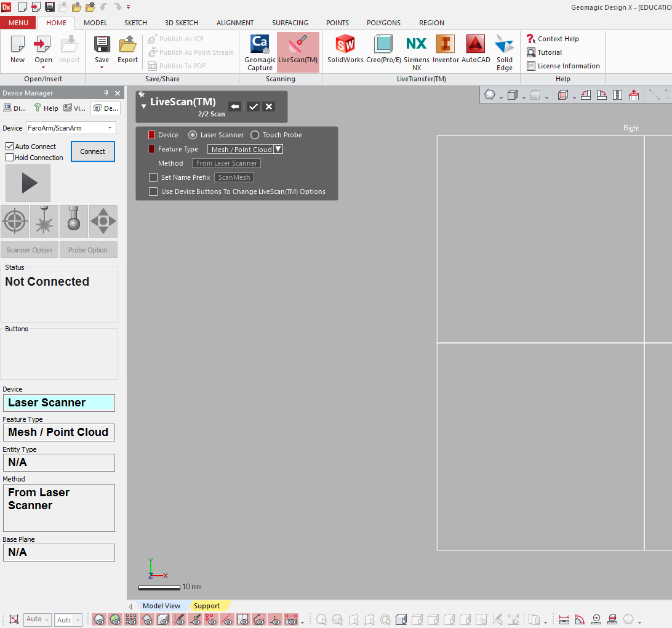Screen dimensions: 672x628
Task: Click measure angle icon in bottom toolbar
Action: click(x=580, y=619)
